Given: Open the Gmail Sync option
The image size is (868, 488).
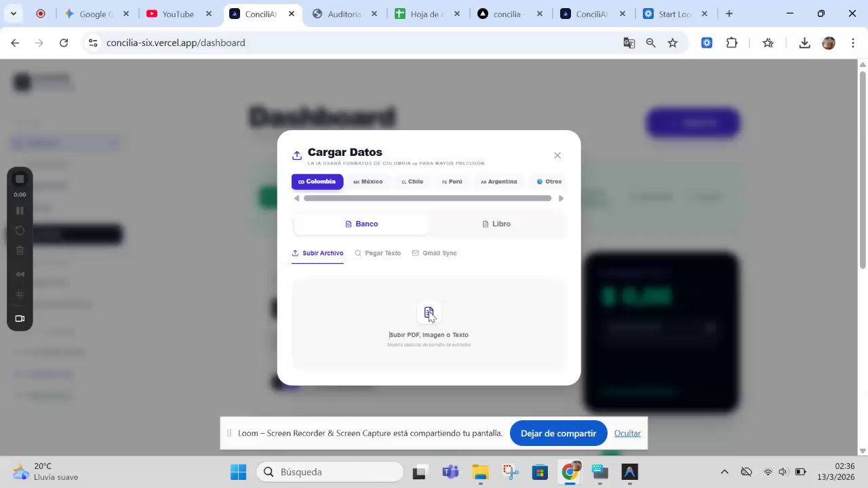Looking at the screenshot, I should click(x=435, y=253).
